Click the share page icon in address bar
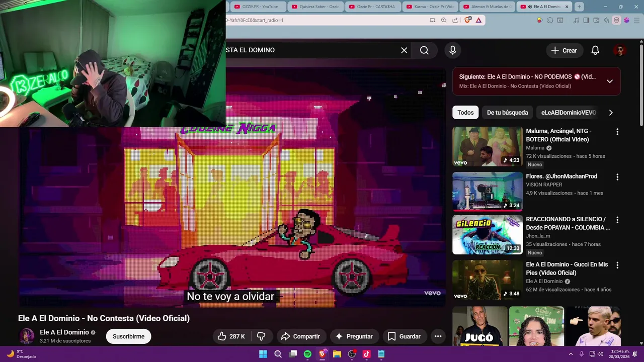 pyautogui.click(x=455, y=20)
